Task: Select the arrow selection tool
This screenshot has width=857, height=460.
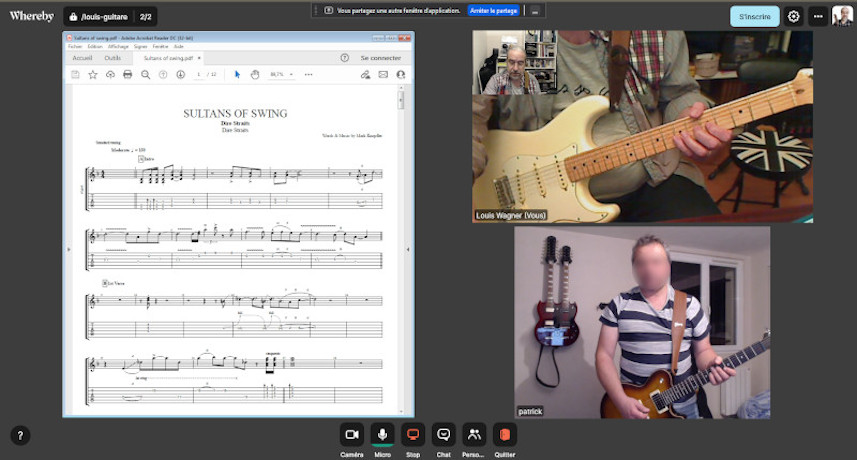Action: pos(237,74)
